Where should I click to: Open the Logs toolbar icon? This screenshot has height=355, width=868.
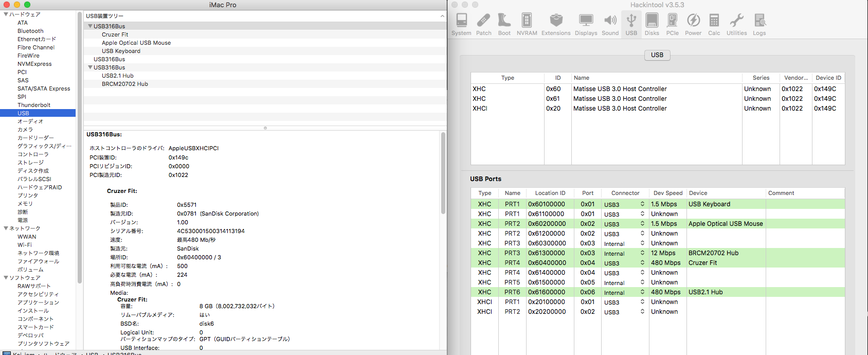(x=759, y=24)
